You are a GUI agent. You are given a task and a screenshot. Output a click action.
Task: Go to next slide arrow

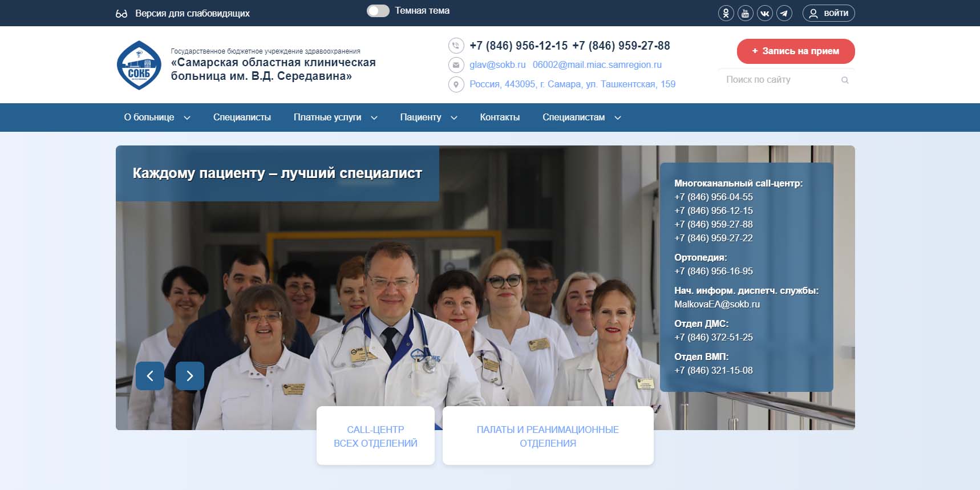[x=190, y=376]
